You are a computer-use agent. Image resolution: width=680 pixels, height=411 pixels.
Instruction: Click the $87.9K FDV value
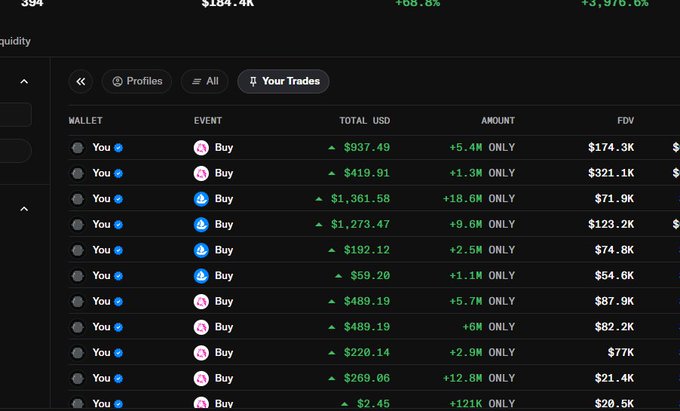614,301
